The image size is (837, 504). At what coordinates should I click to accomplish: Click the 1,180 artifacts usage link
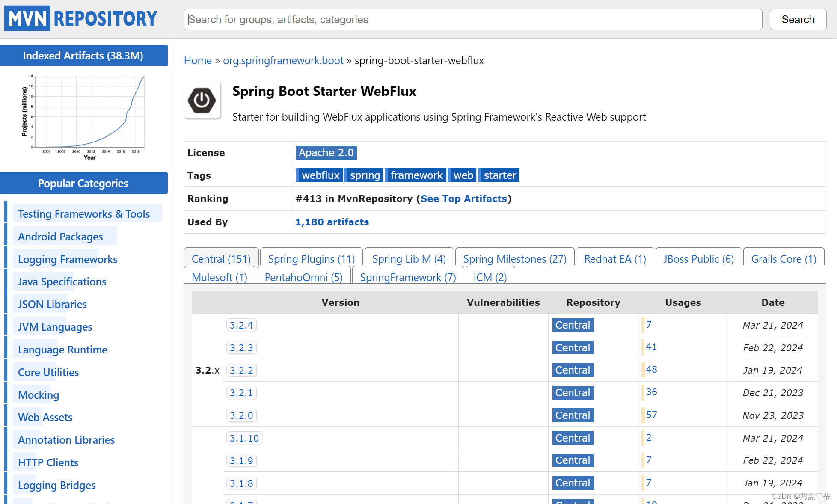tap(332, 222)
